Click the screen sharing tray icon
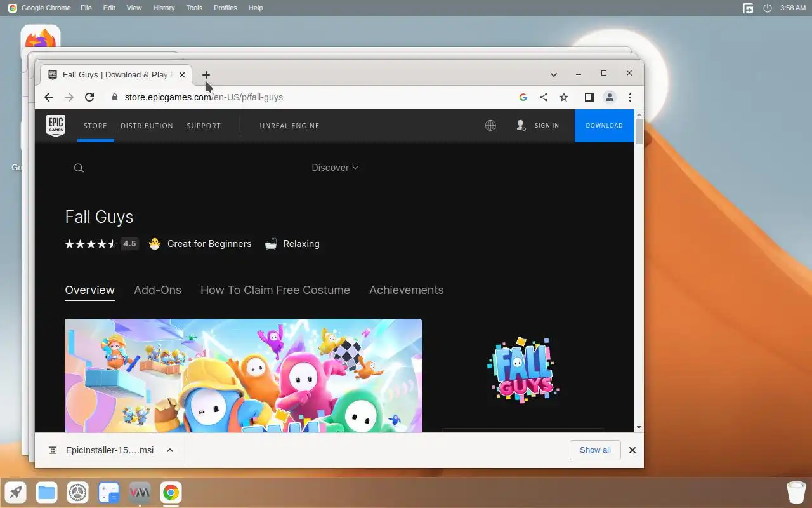Viewport: 812px width, 508px height. tap(748, 8)
